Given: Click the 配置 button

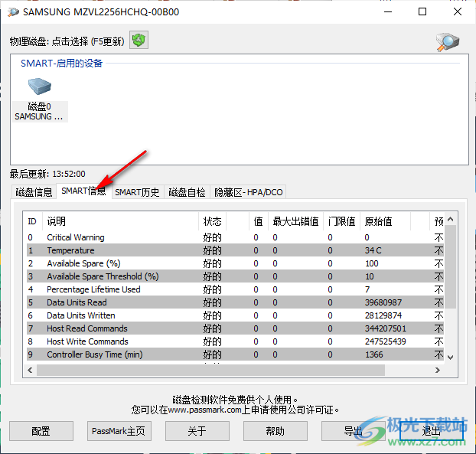Looking at the screenshot, I should click(x=41, y=430).
